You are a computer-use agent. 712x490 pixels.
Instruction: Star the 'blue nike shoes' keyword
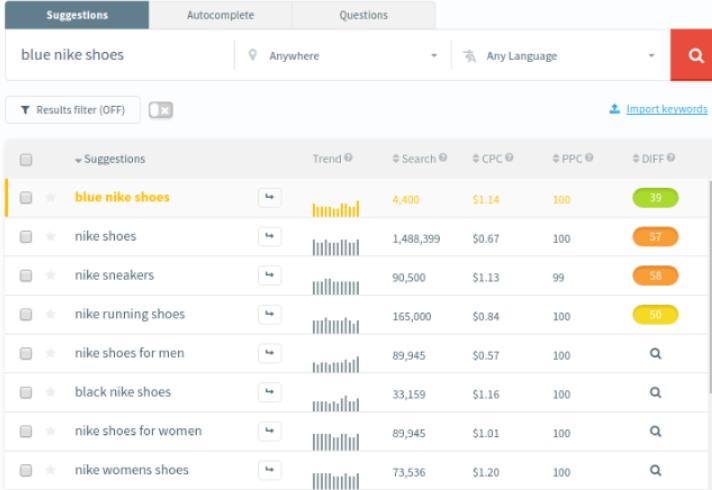tap(50, 197)
